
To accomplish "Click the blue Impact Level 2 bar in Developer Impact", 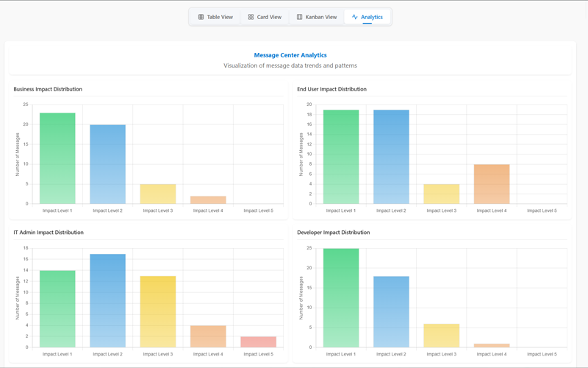I will (x=391, y=311).
